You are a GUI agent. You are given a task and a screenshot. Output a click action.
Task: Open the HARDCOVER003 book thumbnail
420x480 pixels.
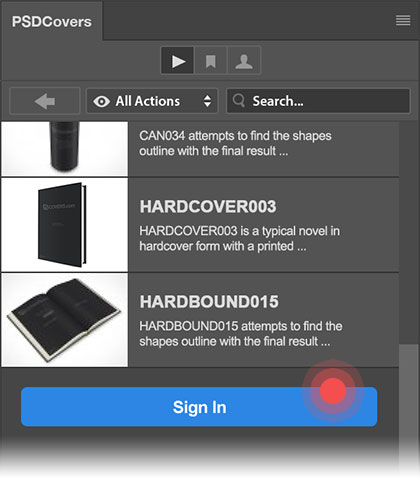coord(65,225)
